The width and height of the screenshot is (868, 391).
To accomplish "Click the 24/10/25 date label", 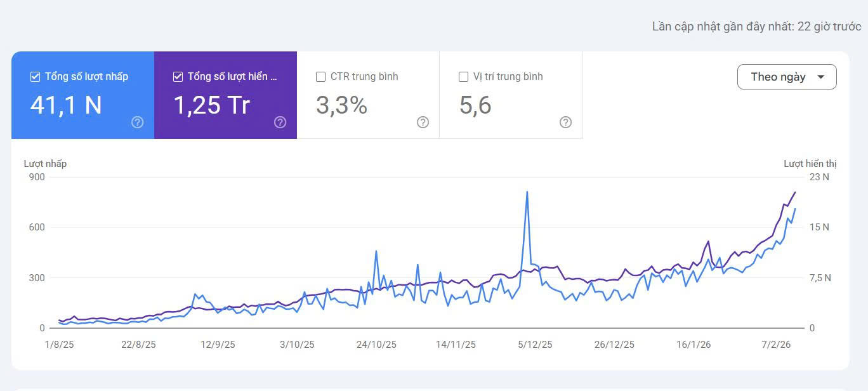I will [376, 345].
